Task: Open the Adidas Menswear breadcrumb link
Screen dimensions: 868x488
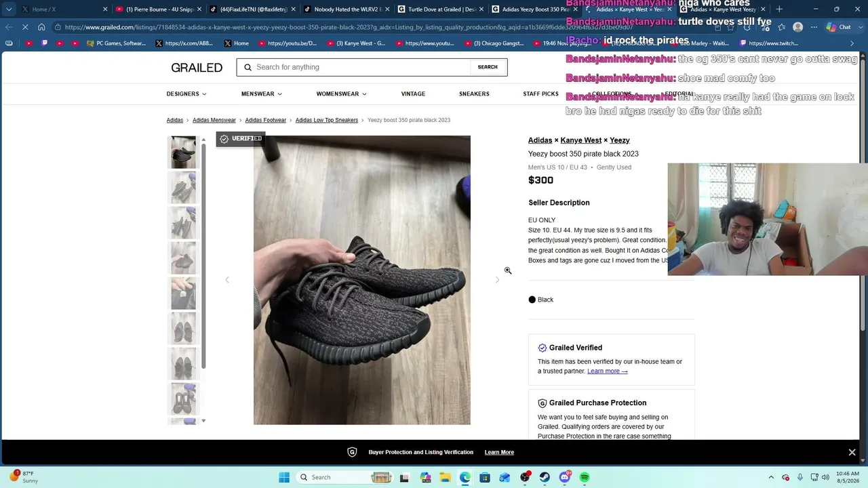Action: 214,121
